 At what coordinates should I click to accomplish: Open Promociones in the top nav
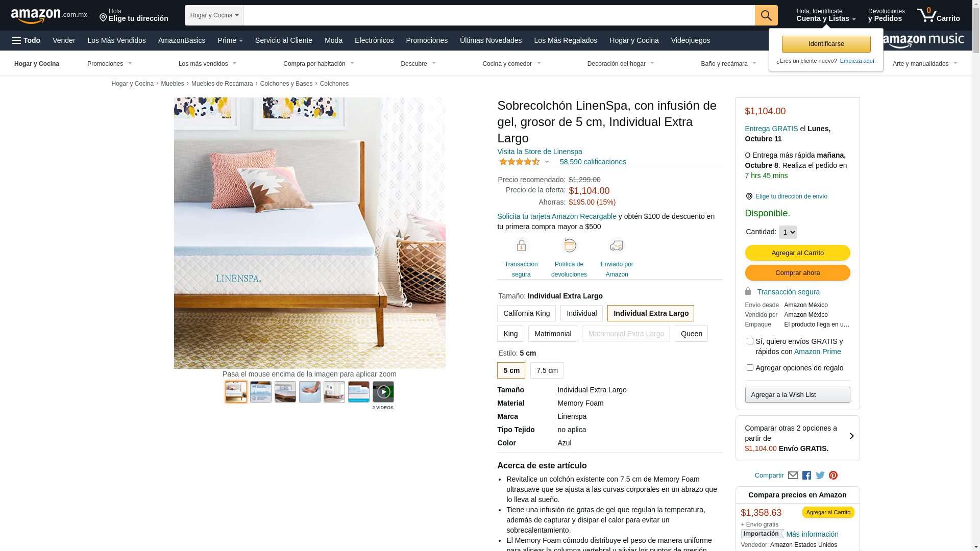(x=427, y=40)
